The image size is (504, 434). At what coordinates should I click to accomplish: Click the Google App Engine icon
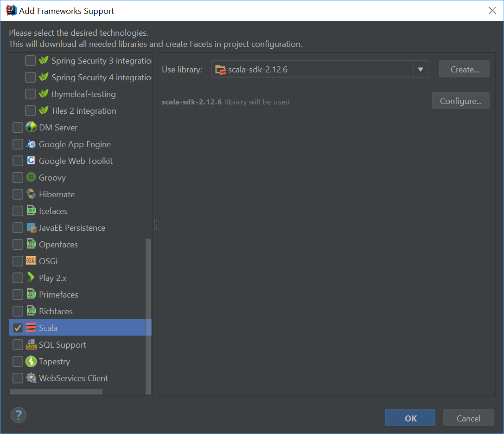click(31, 144)
